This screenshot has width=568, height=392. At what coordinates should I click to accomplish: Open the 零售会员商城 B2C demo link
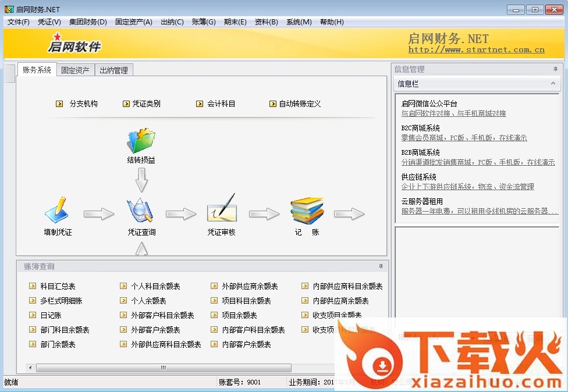coord(464,138)
